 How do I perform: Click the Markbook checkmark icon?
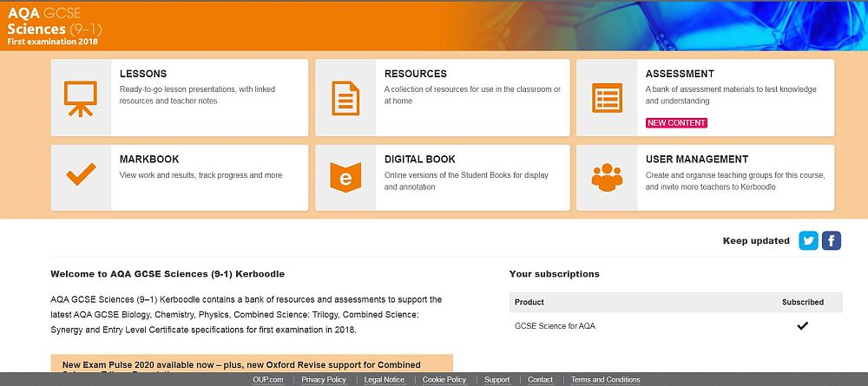(81, 174)
